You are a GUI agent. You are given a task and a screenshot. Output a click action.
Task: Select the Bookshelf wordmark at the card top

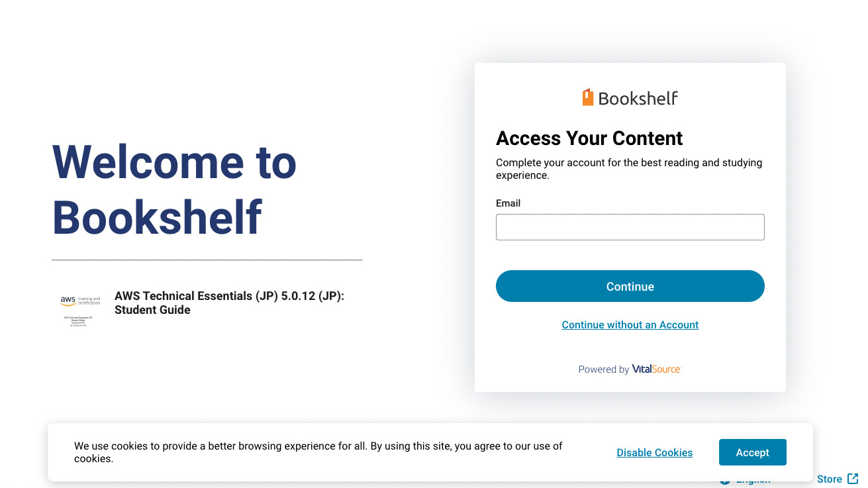(x=638, y=97)
